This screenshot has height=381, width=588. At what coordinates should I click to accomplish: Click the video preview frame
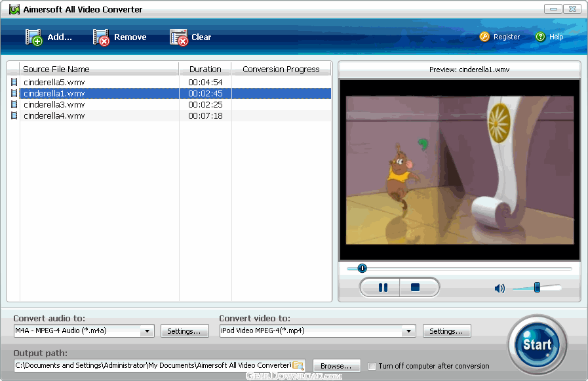click(460, 170)
